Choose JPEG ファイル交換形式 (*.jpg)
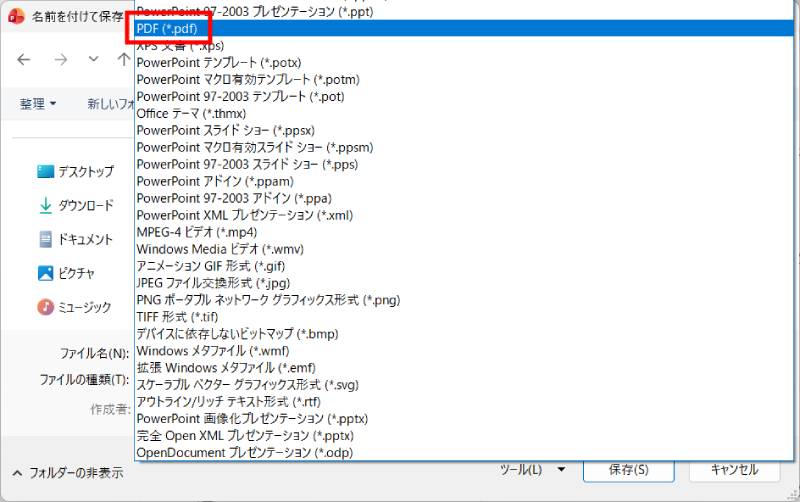The image size is (800, 502). [x=464, y=283]
